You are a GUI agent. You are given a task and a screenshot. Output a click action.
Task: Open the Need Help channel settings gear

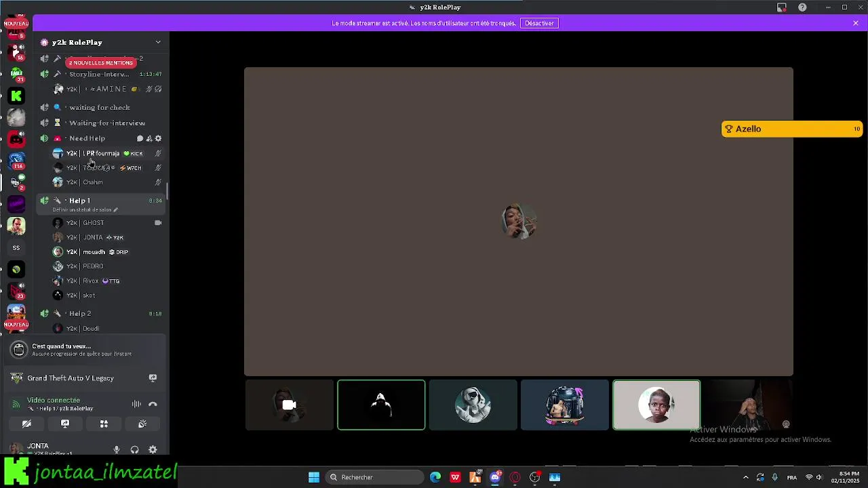[159, 138]
